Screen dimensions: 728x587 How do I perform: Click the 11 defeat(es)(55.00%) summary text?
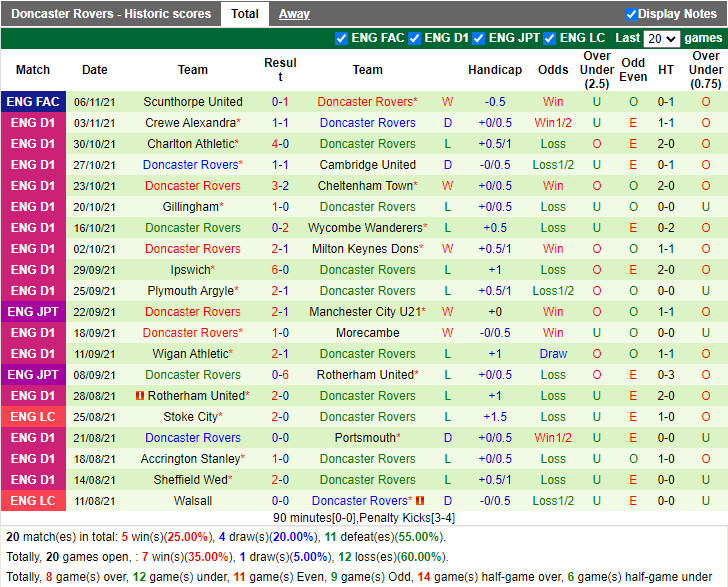tap(384, 537)
